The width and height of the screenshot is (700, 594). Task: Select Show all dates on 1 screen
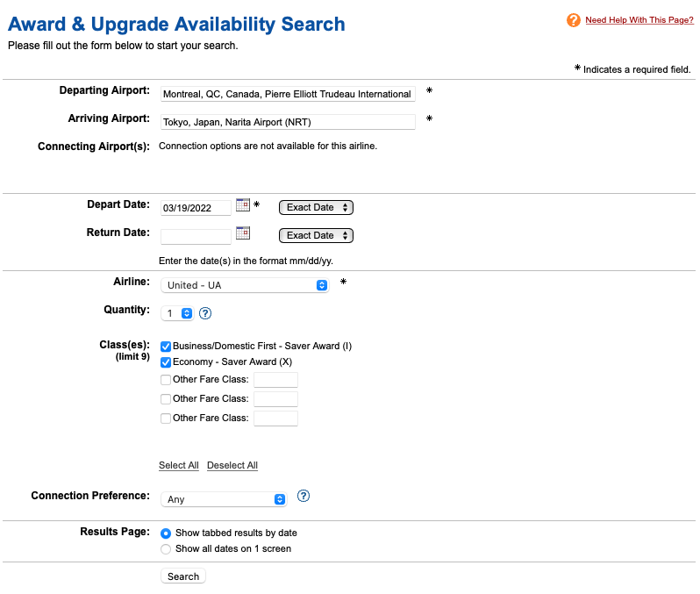[166, 549]
